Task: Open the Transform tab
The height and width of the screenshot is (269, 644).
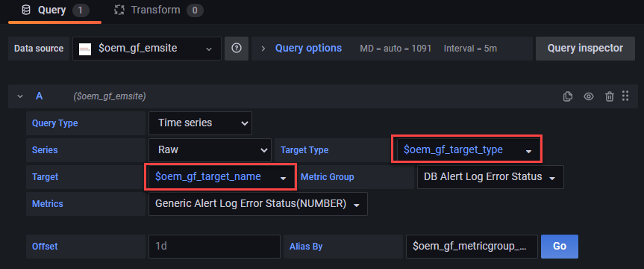Action: point(159,10)
